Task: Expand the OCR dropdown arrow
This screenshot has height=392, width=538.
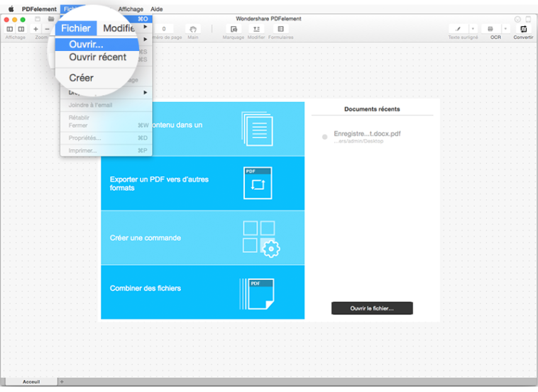Action: coord(505,29)
